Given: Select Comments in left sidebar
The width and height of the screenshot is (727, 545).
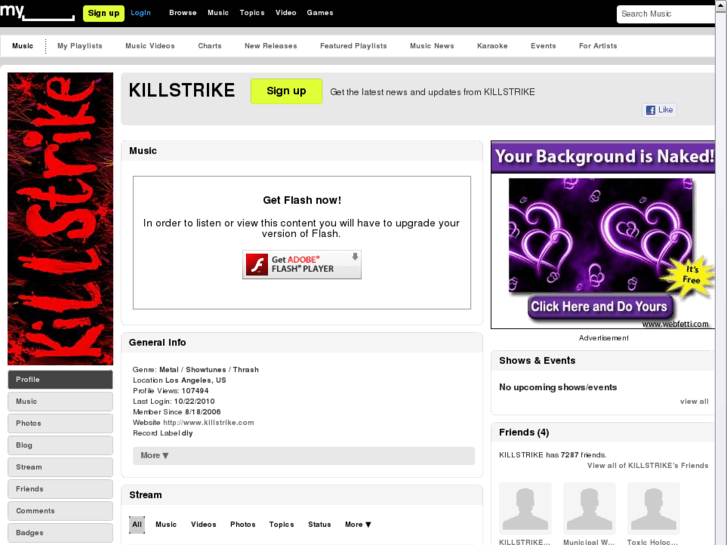Looking at the screenshot, I should point(60,511).
